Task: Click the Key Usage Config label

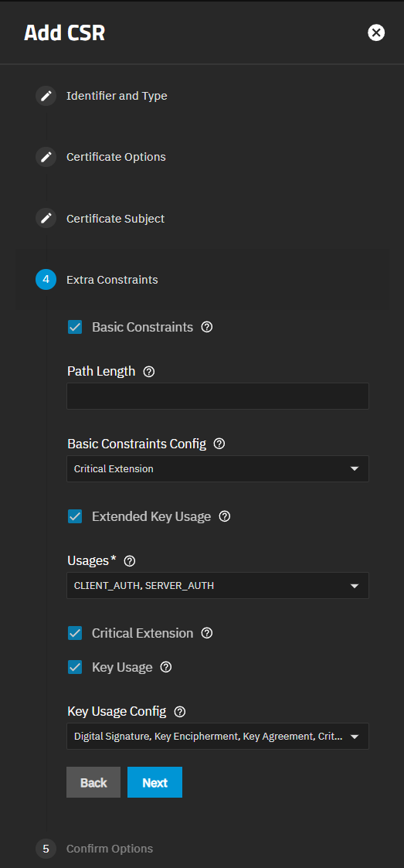Action: point(117,711)
